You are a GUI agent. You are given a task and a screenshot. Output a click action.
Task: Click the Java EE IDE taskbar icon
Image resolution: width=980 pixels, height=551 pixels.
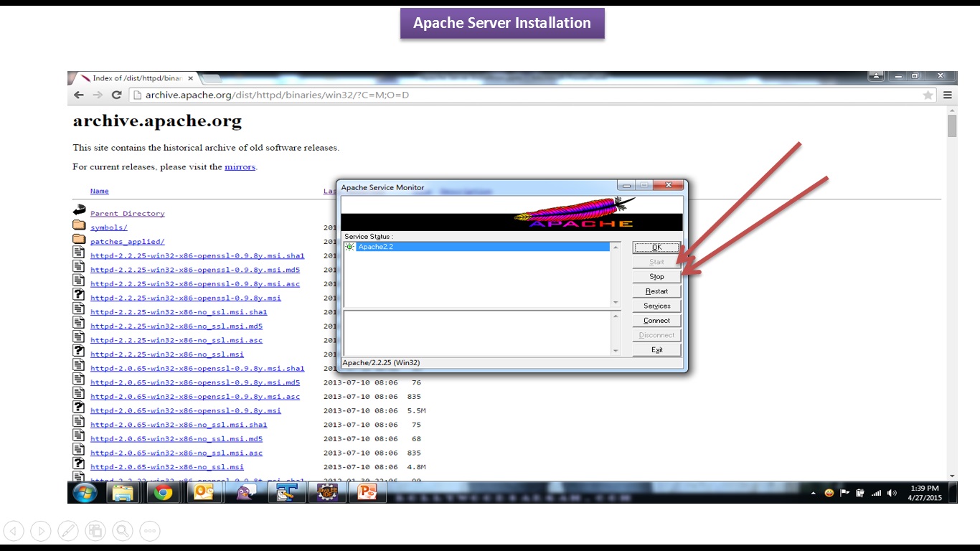pos(326,493)
